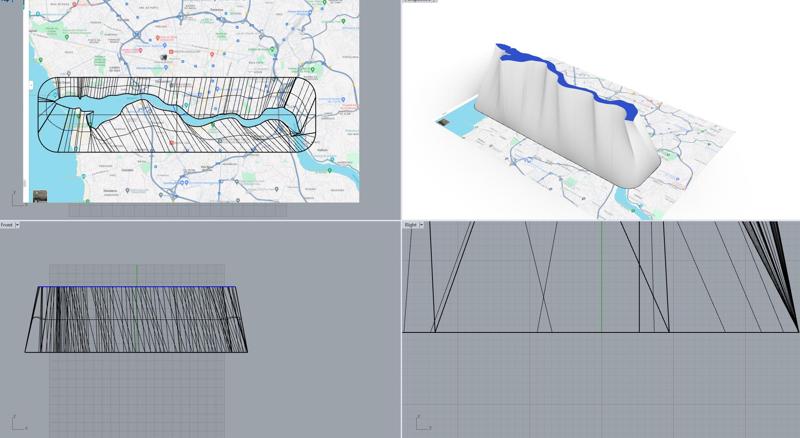Click the Right viewport title label

pos(410,225)
